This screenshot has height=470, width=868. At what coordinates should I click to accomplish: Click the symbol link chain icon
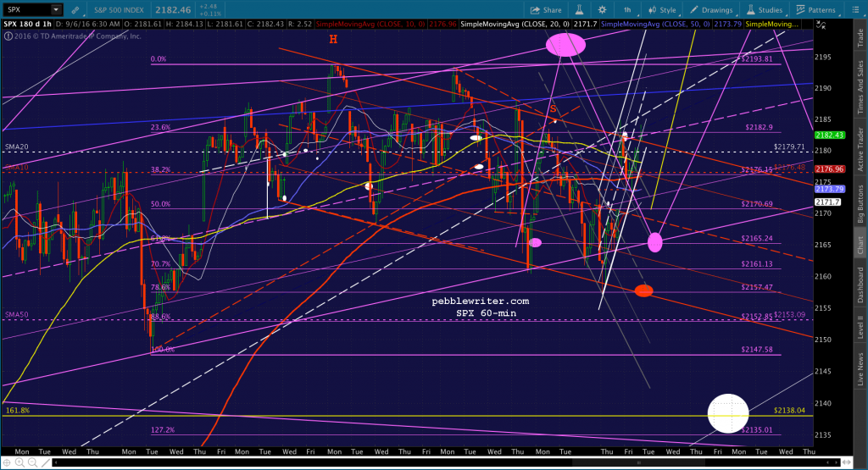click(75, 10)
